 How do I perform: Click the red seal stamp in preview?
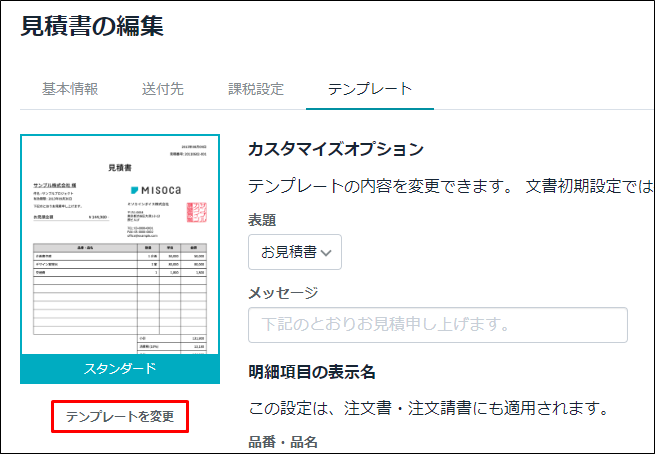coord(199,212)
